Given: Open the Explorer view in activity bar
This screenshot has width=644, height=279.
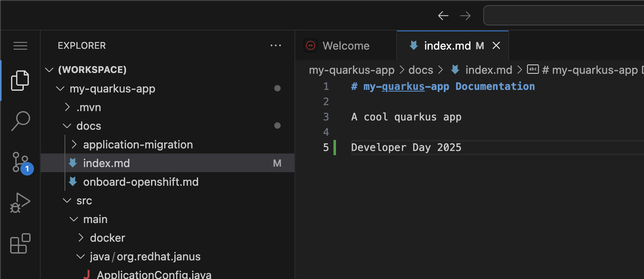Looking at the screenshot, I should 20,81.
